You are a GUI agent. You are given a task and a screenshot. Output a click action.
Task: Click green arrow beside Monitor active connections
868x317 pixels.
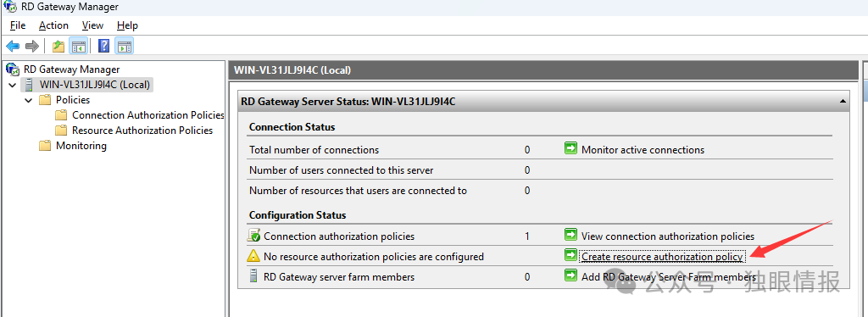pos(570,149)
